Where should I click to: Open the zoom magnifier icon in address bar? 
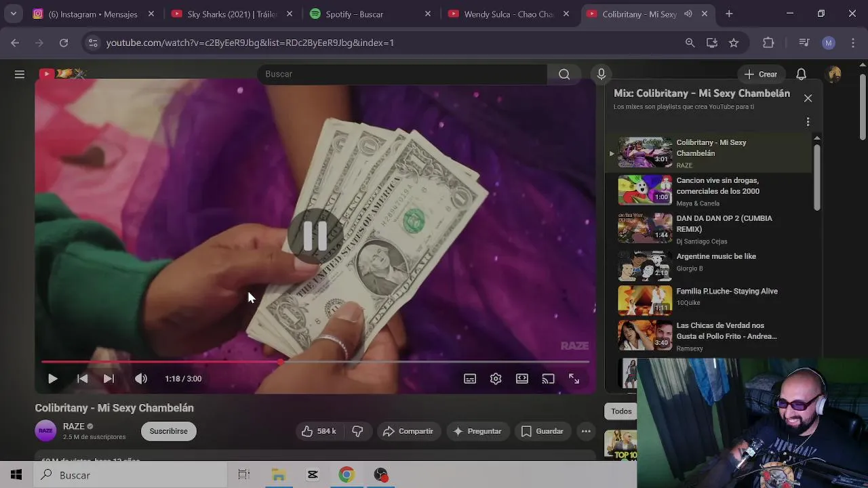(690, 43)
